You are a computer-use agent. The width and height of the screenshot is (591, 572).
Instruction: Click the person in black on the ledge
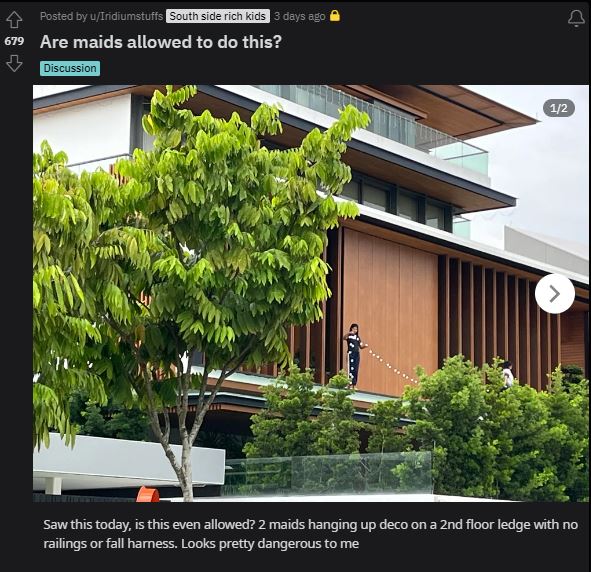(354, 356)
